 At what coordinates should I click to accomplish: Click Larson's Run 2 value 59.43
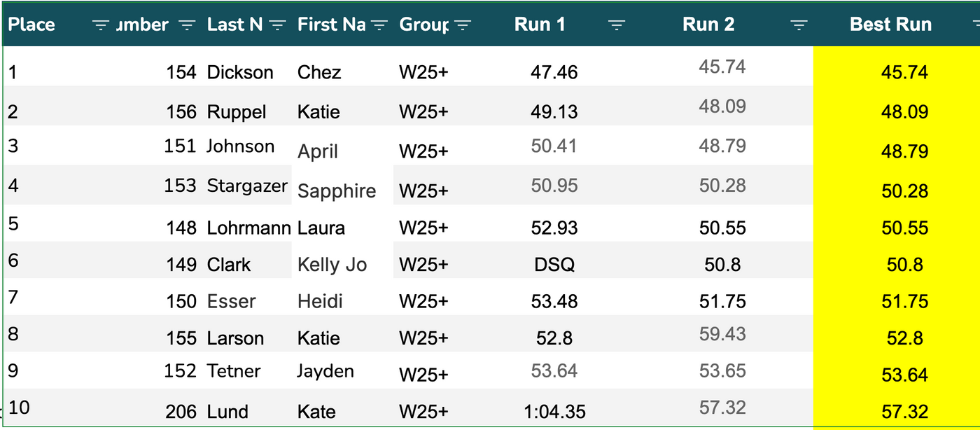[722, 334]
